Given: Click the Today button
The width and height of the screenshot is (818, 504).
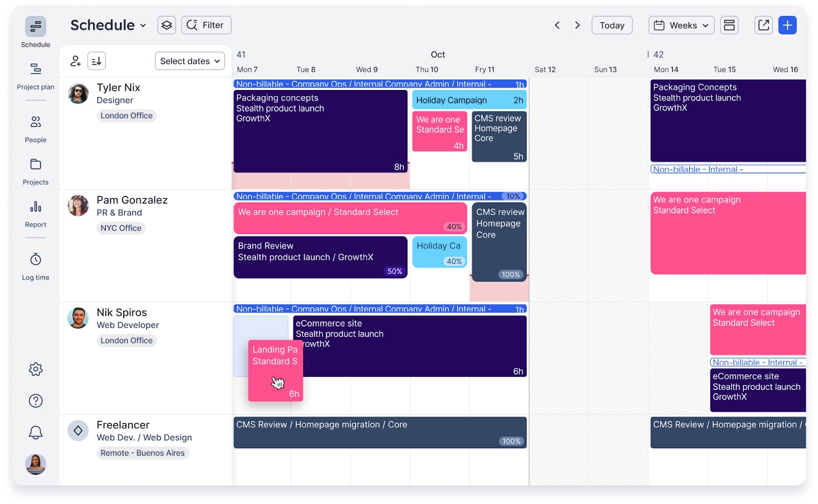Looking at the screenshot, I should [x=612, y=25].
